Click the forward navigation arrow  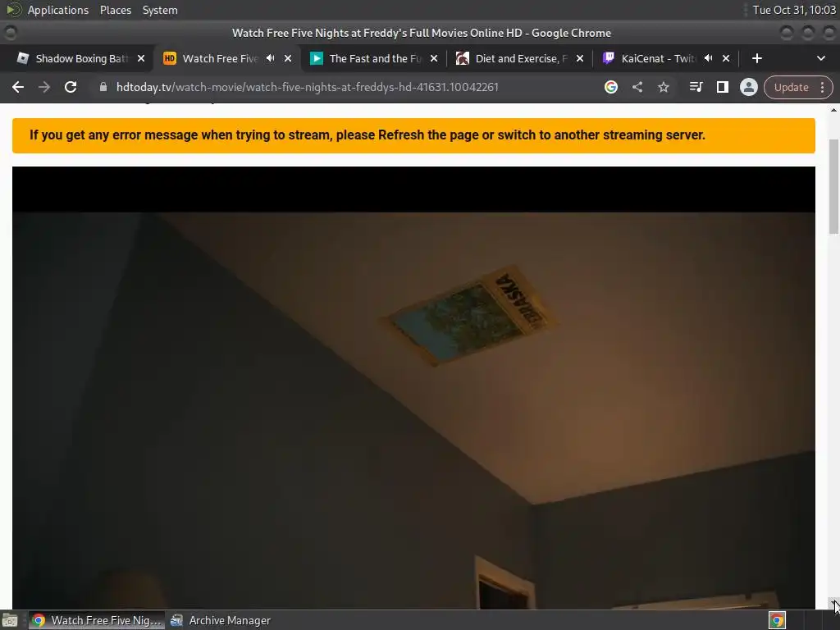click(x=44, y=87)
